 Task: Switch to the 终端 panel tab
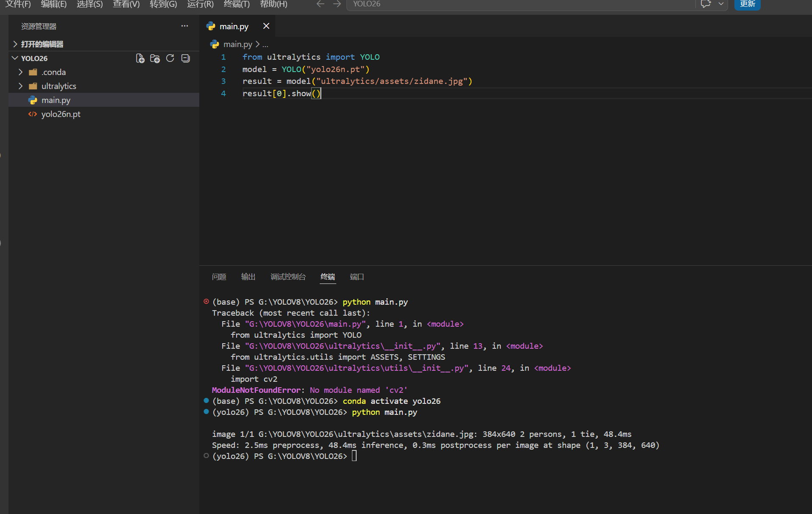point(328,277)
